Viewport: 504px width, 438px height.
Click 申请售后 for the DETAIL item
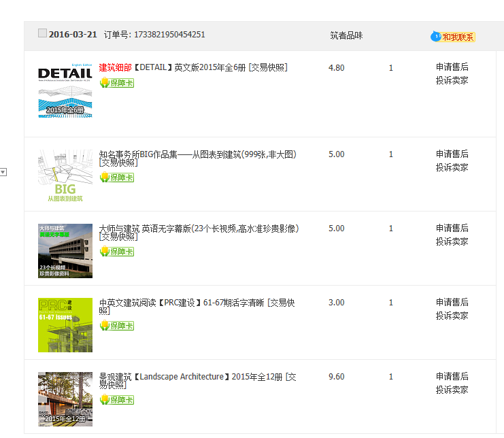pyautogui.click(x=452, y=67)
